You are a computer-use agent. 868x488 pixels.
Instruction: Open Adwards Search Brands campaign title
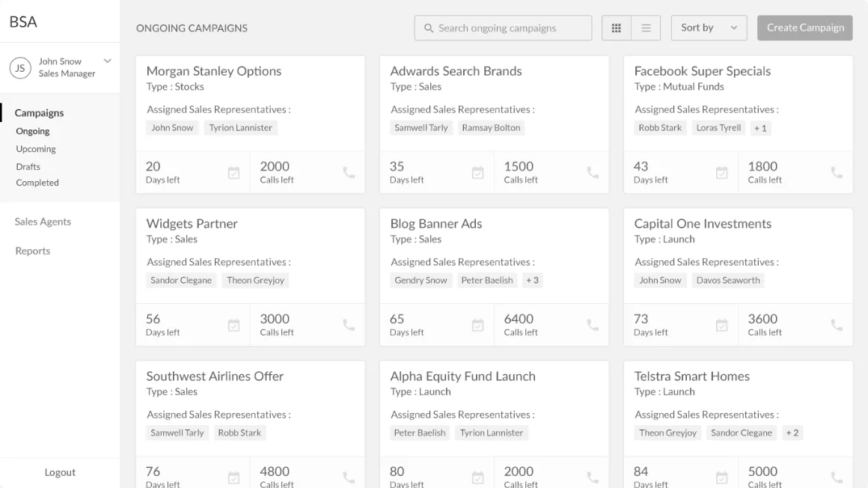[456, 71]
